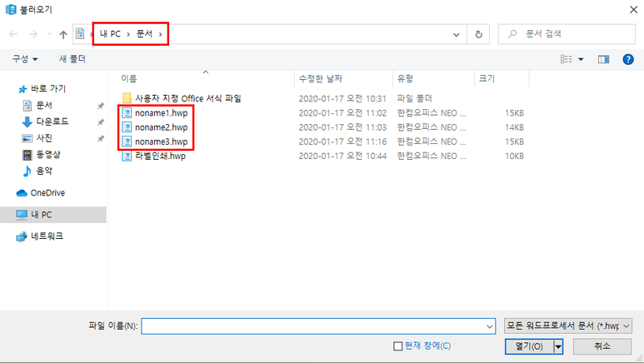Click the network icon of 네트워크
This screenshot has height=363, width=644.
coord(22,237)
